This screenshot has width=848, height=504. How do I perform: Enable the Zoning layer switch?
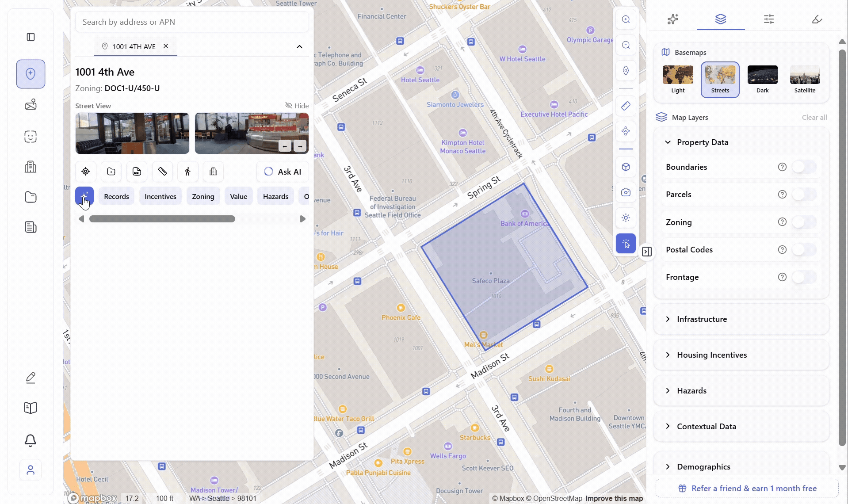(x=804, y=222)
